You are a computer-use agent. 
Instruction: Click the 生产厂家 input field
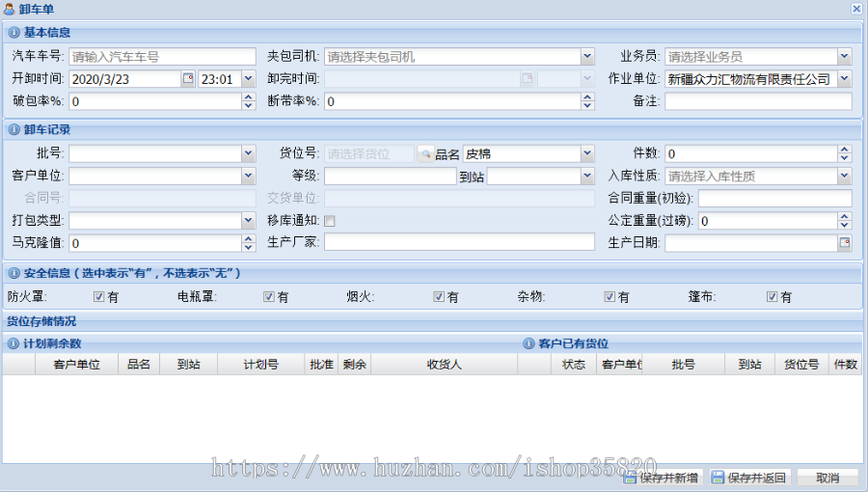point(459,242)
